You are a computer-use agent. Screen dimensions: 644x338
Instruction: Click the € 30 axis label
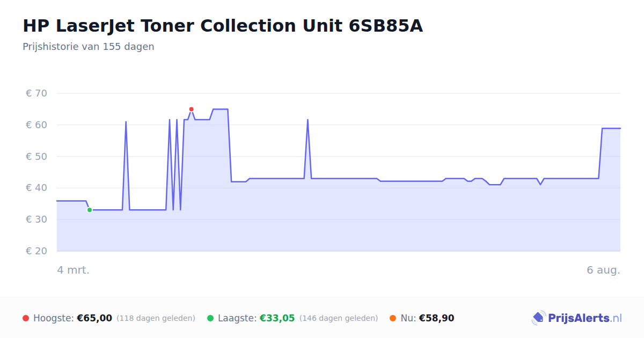click(36, 219)
